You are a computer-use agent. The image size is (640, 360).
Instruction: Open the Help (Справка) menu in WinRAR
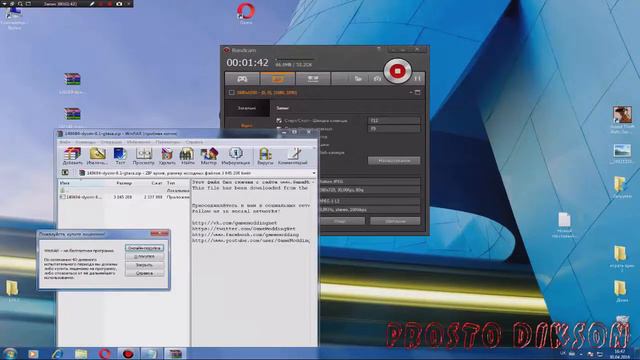(194, 142)
